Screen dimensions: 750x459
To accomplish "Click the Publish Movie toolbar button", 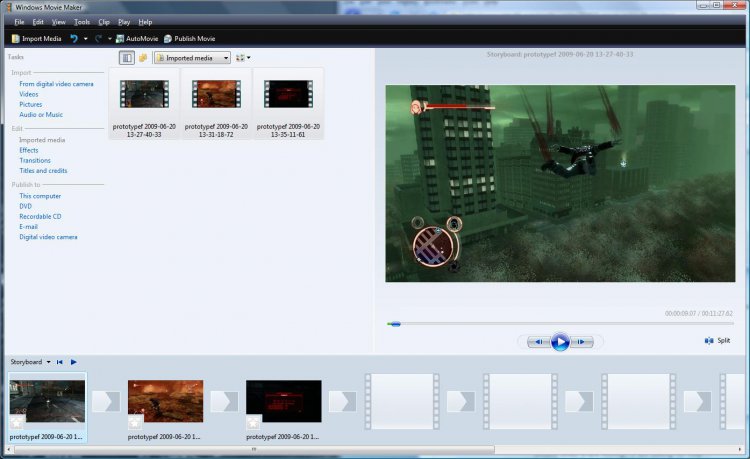I will point(189,39).
